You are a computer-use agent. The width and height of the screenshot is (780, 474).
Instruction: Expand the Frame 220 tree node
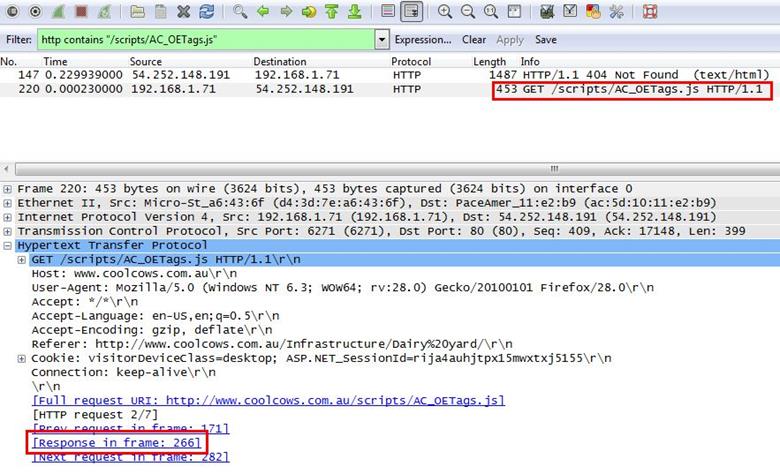coord(9,189)
